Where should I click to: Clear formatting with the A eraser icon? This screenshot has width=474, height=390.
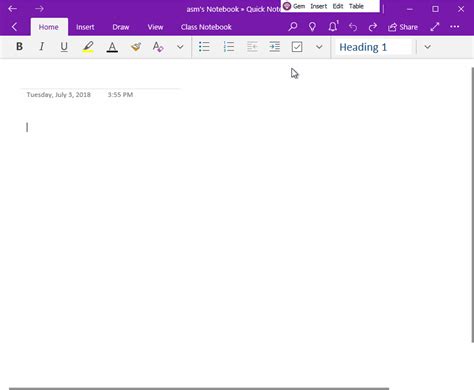coord(158,47)
